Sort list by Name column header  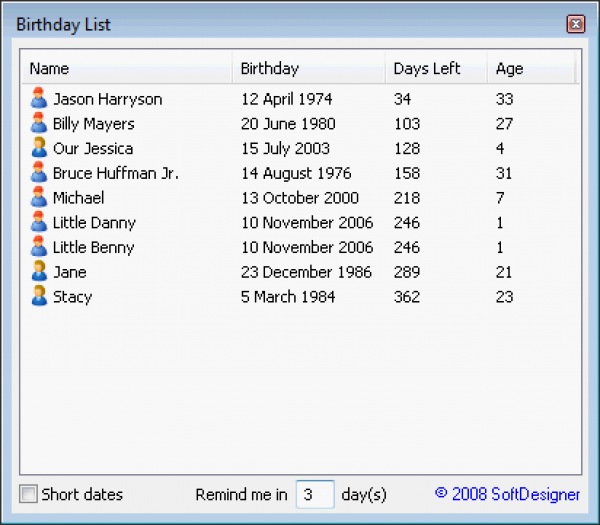(127, 69)
